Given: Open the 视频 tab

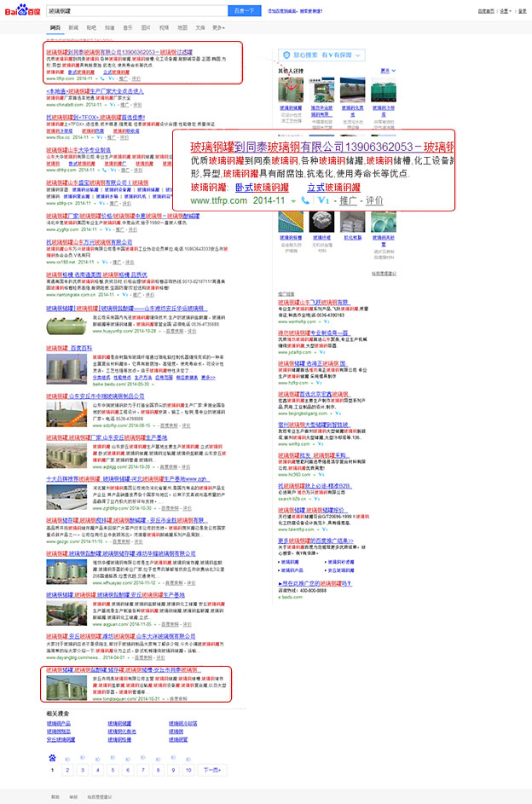Looking at the screenshot, I should [164, 27].
